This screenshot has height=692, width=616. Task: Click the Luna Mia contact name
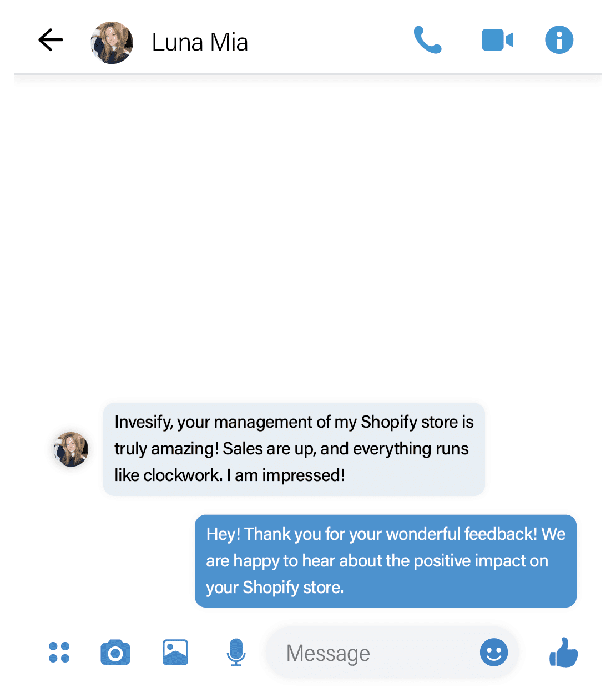(200, 42)
